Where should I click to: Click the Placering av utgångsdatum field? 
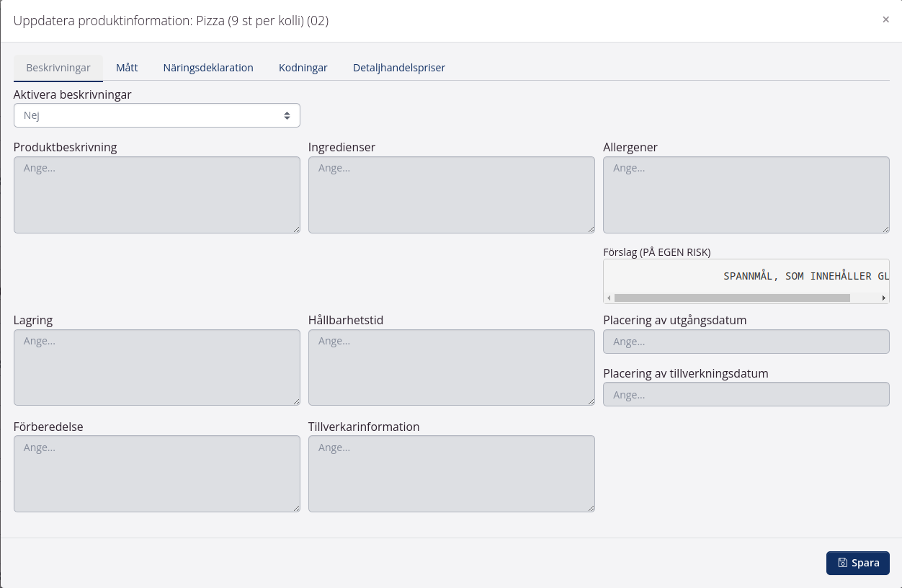746,342
